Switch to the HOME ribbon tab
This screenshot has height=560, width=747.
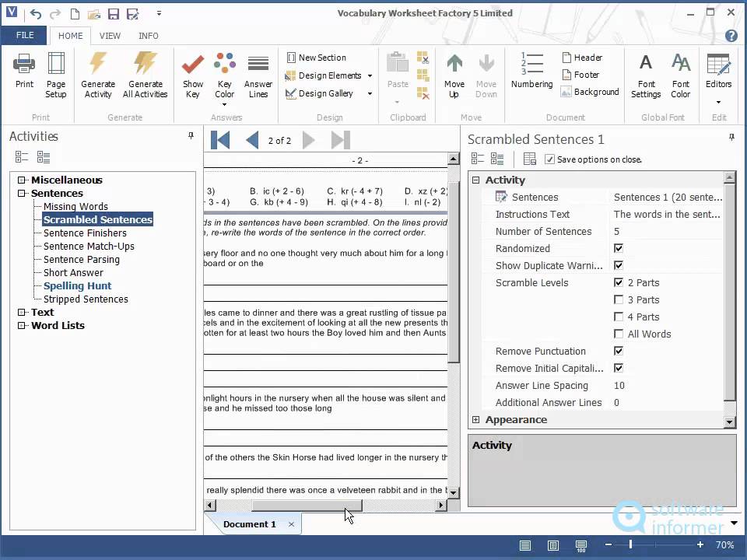point(71,36)
